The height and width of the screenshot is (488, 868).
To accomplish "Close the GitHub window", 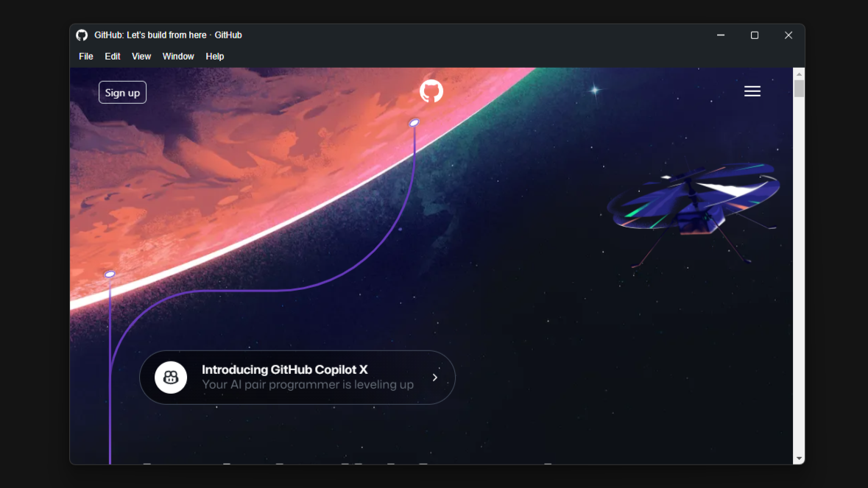I will [788, 35].
